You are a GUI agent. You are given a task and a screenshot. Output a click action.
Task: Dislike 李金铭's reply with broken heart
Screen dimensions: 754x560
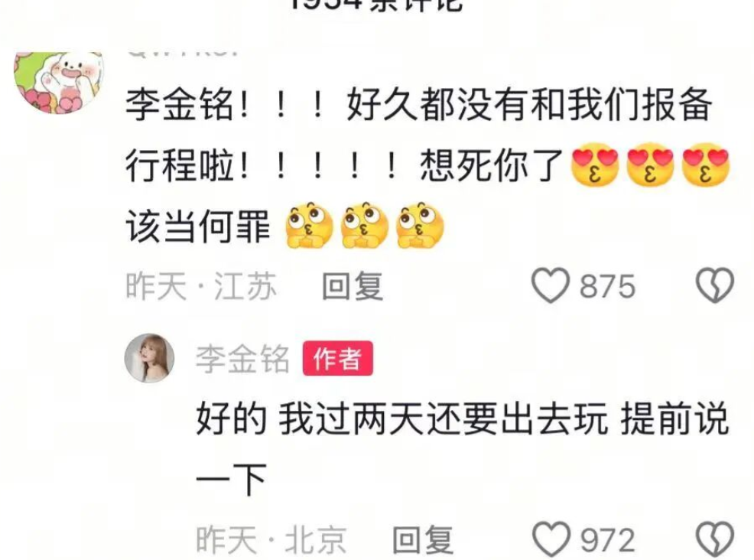pyautogui.click(x=715, y=539)
